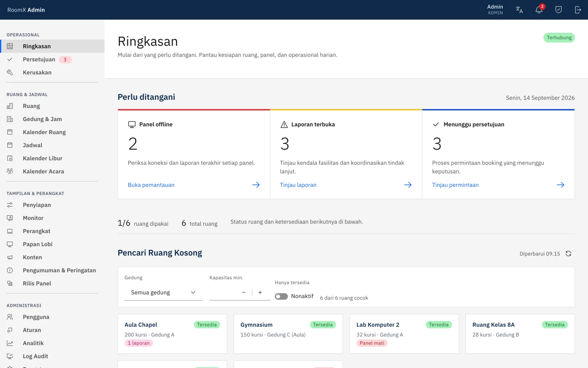Open notifications bell with 2 alerts
This screenshot has height=368, width=588.
click(539, 10)
